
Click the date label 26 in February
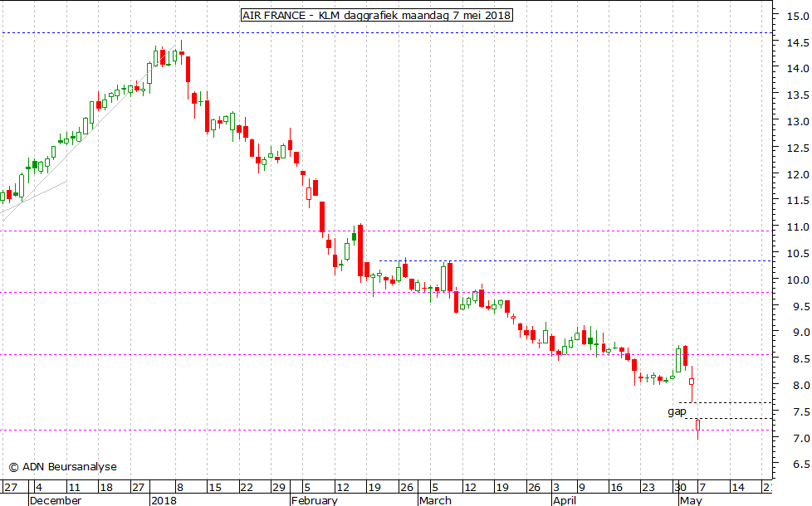(x=407, y=488)
